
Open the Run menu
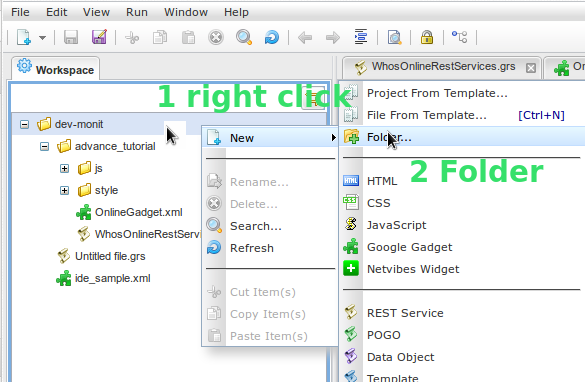137,12
